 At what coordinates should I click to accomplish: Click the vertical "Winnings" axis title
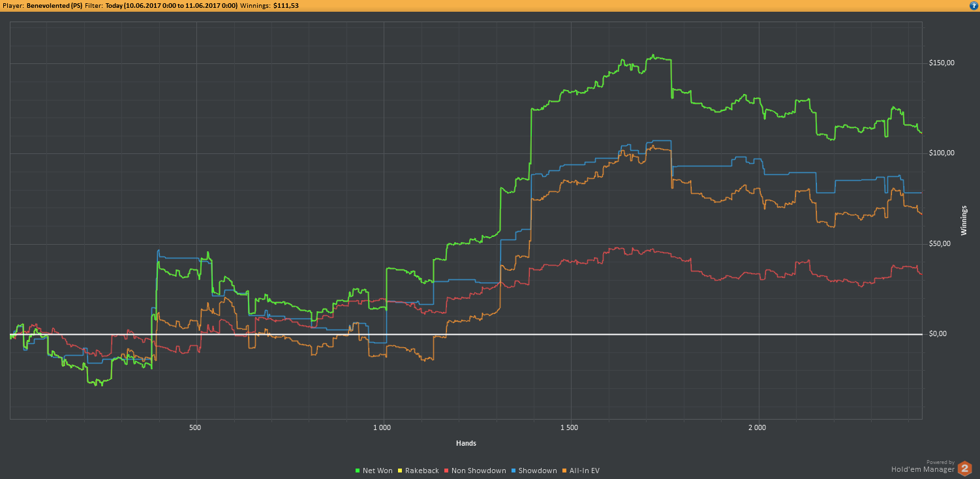pos(964,221)
